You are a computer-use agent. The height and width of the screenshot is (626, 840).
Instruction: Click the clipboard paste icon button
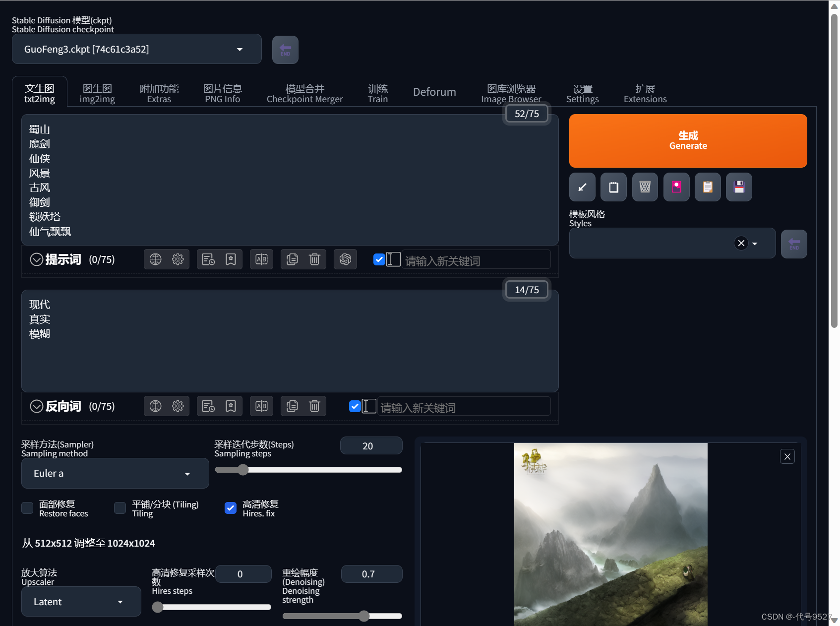tap(613, 187)
